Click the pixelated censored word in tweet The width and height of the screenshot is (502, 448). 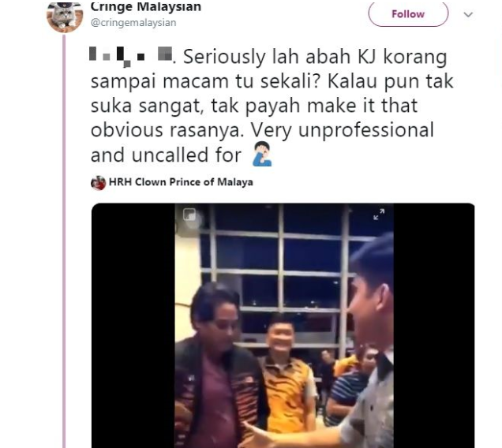tap(131, 57)
